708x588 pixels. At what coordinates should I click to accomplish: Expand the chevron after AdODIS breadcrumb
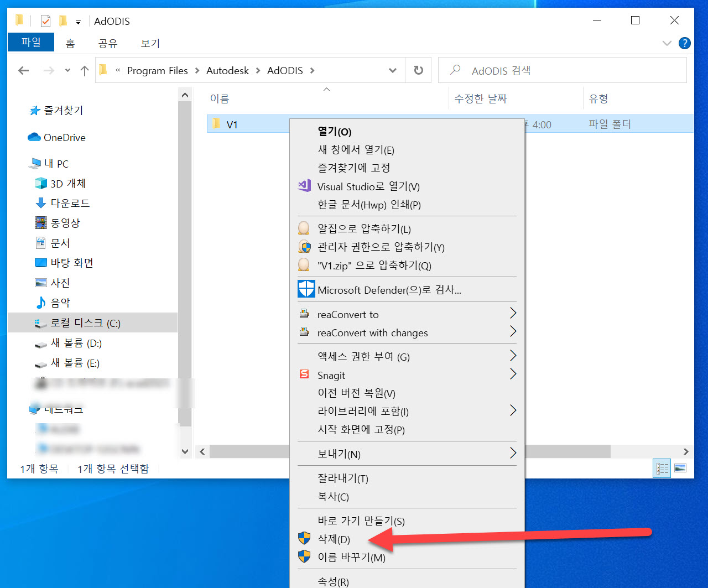(313, 71)
